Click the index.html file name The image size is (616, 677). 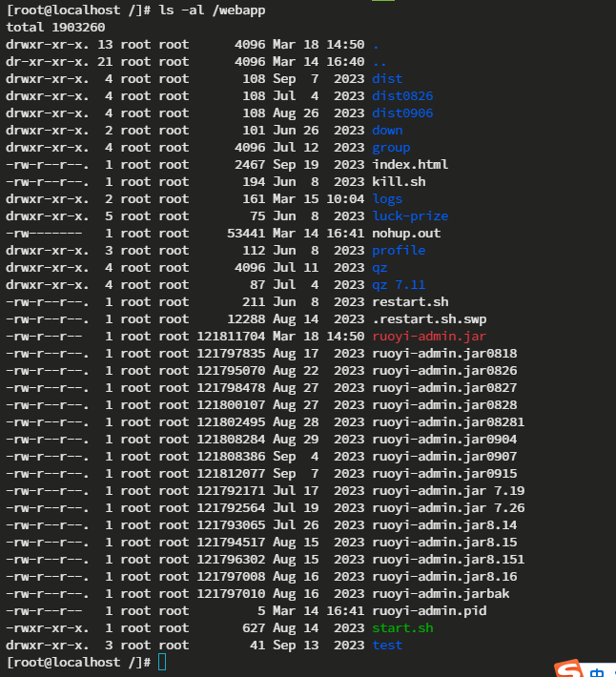pos(410,164)
